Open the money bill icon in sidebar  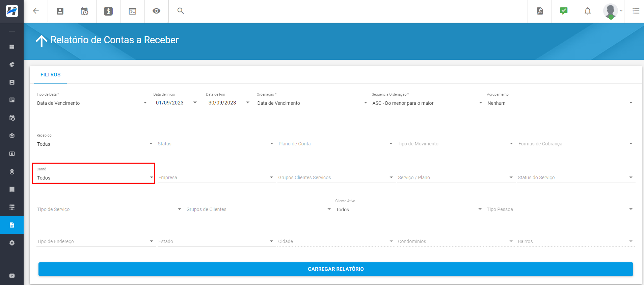click(x=12, y=154)
